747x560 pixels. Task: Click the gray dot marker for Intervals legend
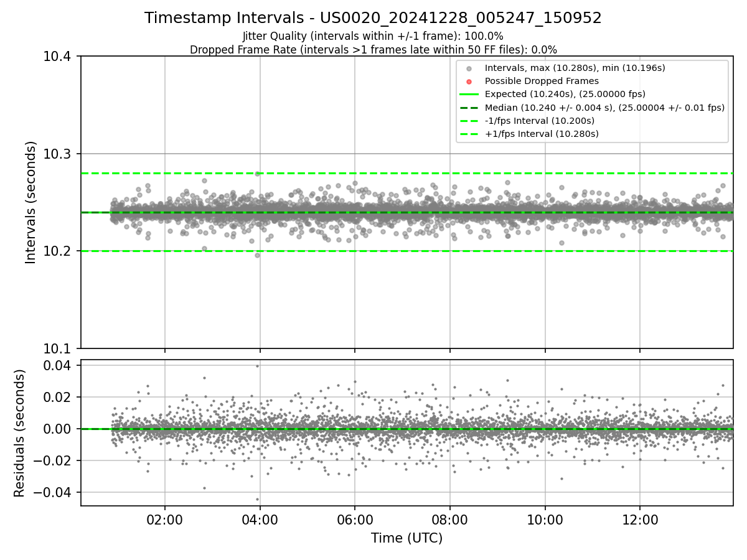tap(469, 68)
